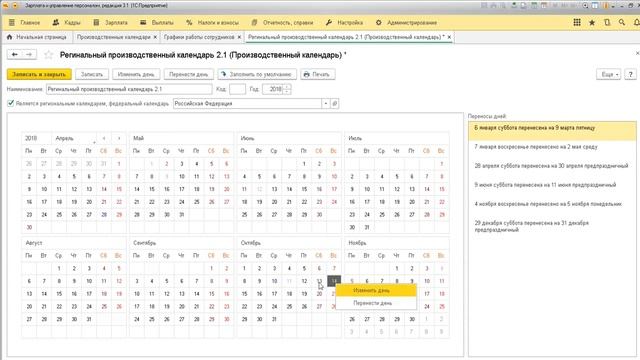The width and height of the screenshot is (640, 360).
Task: Select Изменить день in the context menu
Action: (x=376, y=291)
